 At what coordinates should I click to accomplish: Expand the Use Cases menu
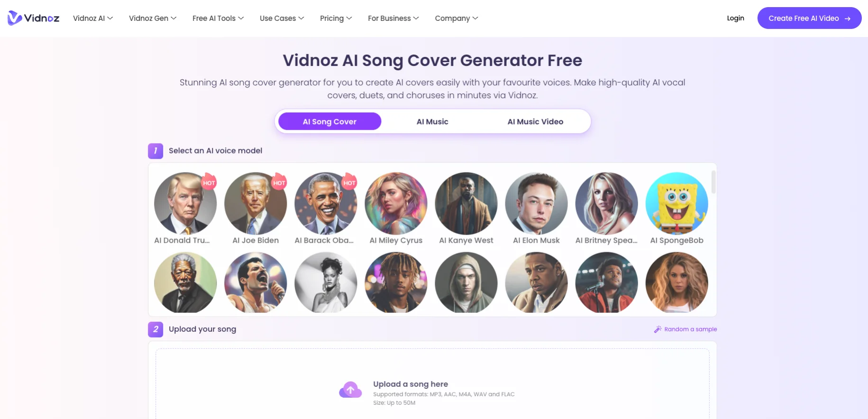[x=282, y=18]
